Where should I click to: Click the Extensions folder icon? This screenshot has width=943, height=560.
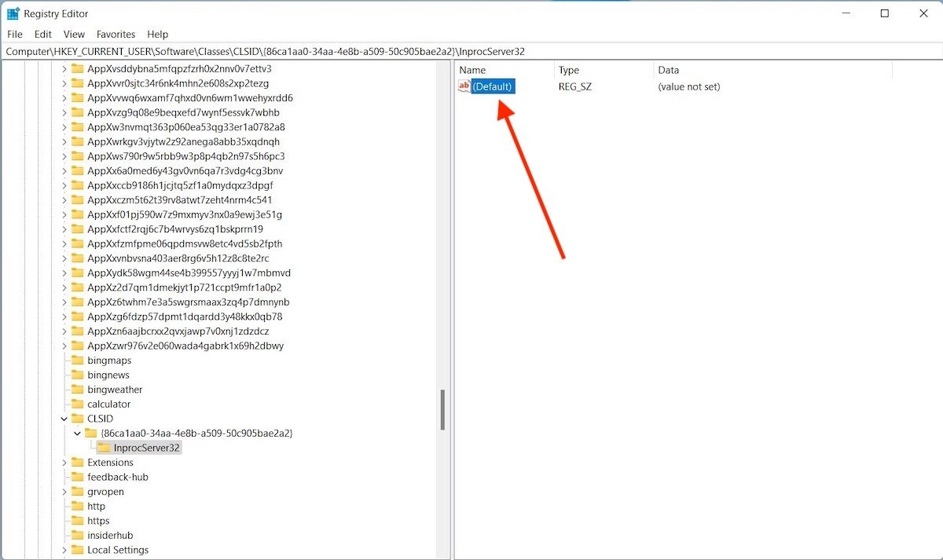pos(79,462)
